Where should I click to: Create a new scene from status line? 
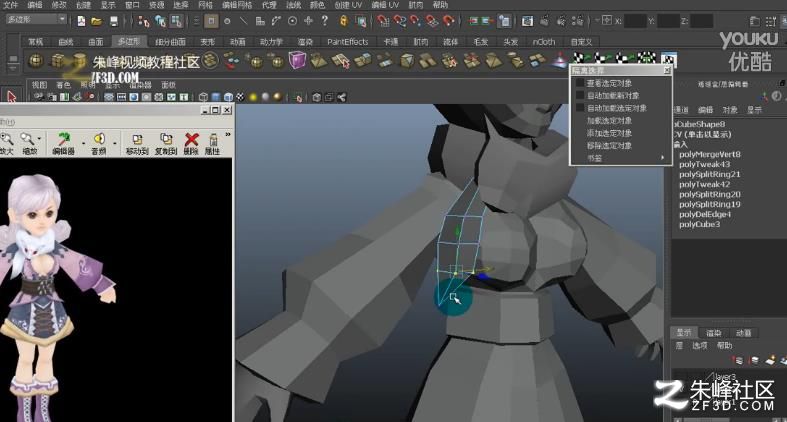81,21
